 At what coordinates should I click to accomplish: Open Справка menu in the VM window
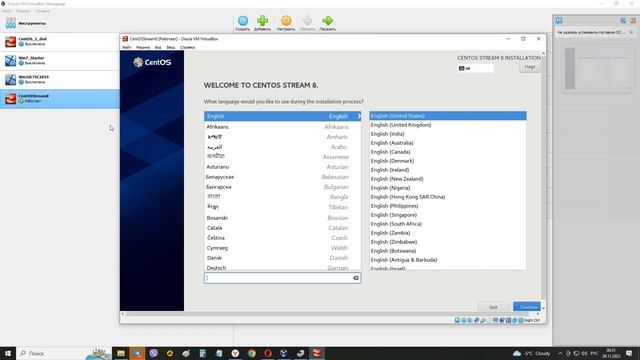click(187, 47)
